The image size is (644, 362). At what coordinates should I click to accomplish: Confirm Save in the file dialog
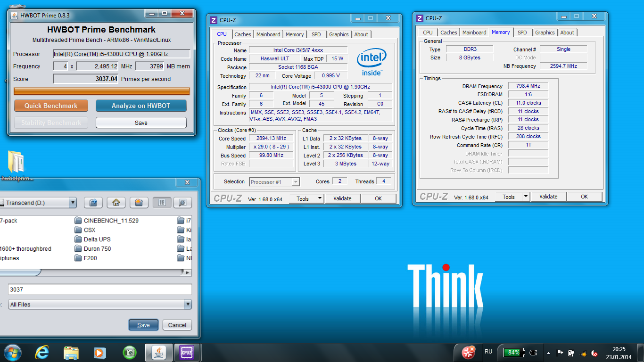(143, 325)
